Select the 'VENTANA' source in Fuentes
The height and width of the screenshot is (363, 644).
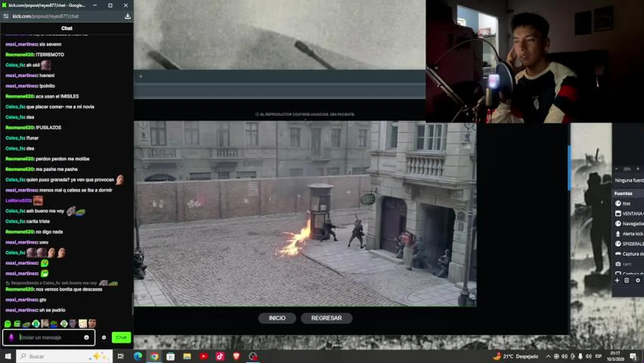click(x=628, y=213)
